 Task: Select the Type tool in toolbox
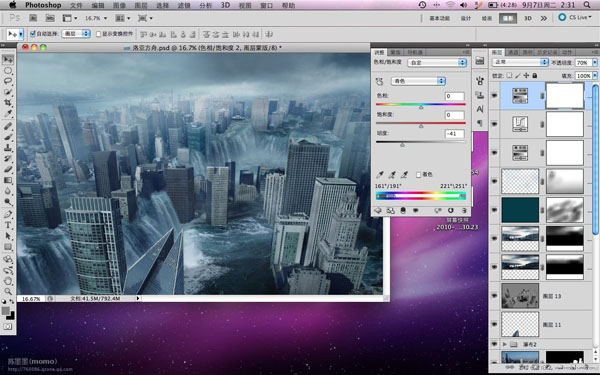(8, 225)
